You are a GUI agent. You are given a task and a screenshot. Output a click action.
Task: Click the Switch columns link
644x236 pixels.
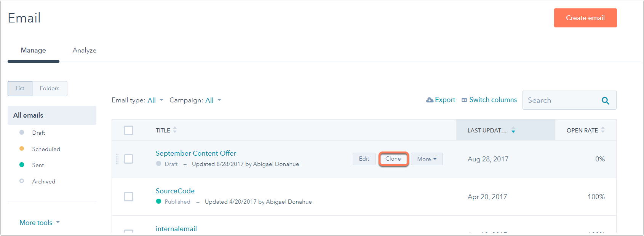(493, 100)
